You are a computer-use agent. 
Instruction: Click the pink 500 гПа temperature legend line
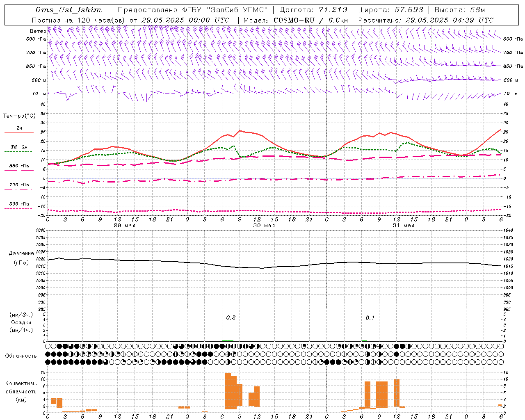[x=19, y=208]
